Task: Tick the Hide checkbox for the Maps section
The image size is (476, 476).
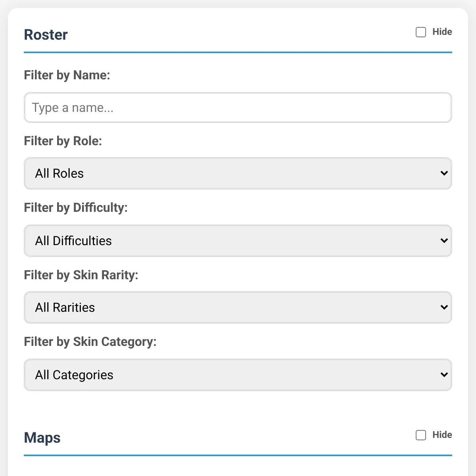Action: pos(421,435)
